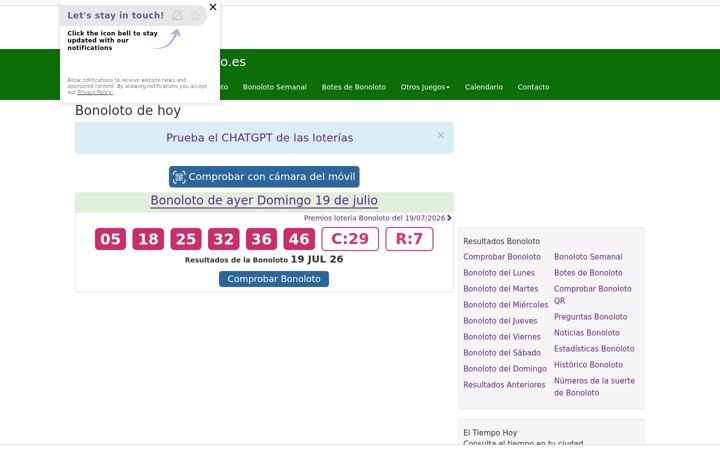Open sidebar link 'Preguntas Bonoloto'
This screenshot has height=450, width=720.
click(x=591, y=317)
